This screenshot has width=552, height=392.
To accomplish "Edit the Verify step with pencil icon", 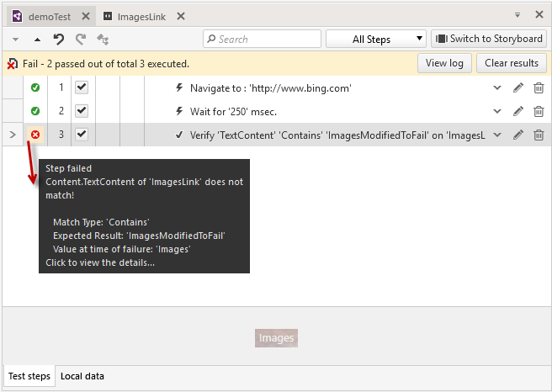I will coord(518,135).
